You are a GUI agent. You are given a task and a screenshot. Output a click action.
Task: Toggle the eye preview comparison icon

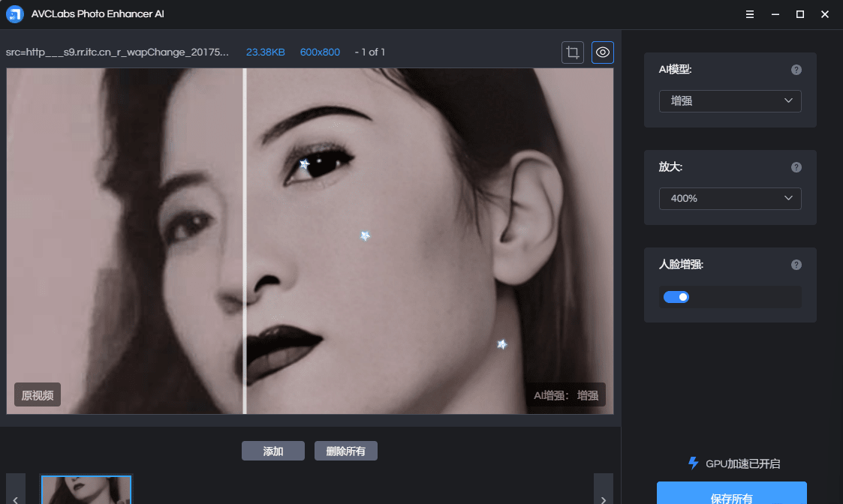pos(603,52)
